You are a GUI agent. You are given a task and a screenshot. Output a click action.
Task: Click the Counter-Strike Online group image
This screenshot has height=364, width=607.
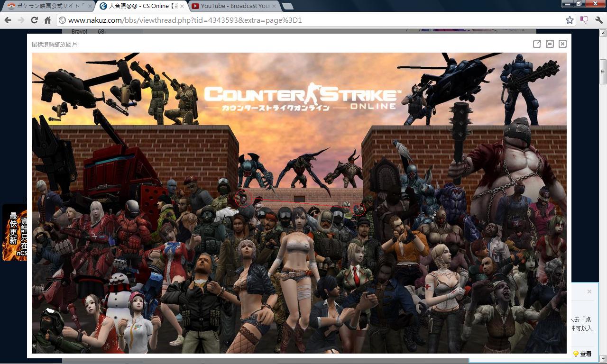(x=299, y=203)
